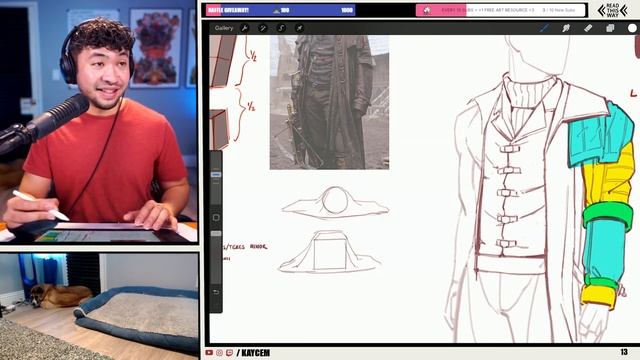Tap the Modify square button in sidebar

(x=216, y=218)
